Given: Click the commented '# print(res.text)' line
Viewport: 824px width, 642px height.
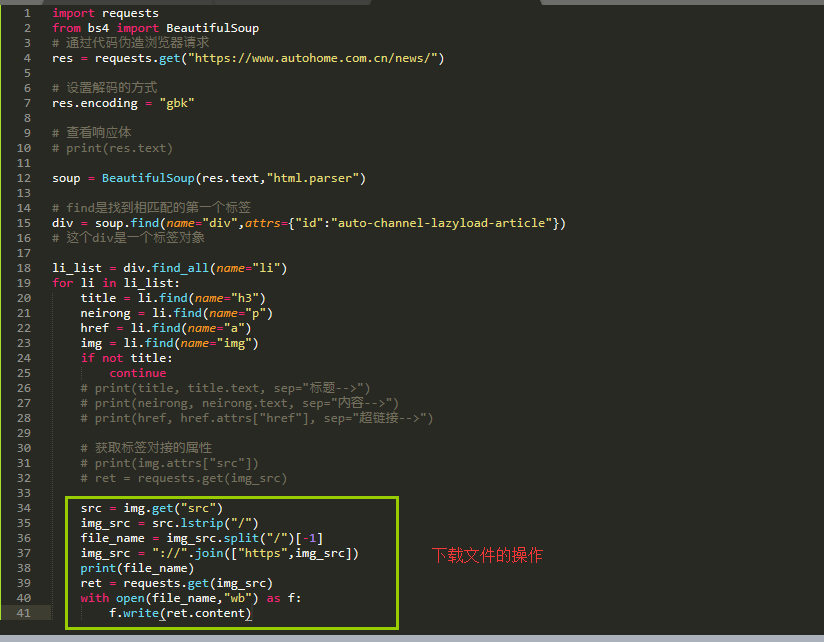Looking at the screenshot, I should coord(112,148).
